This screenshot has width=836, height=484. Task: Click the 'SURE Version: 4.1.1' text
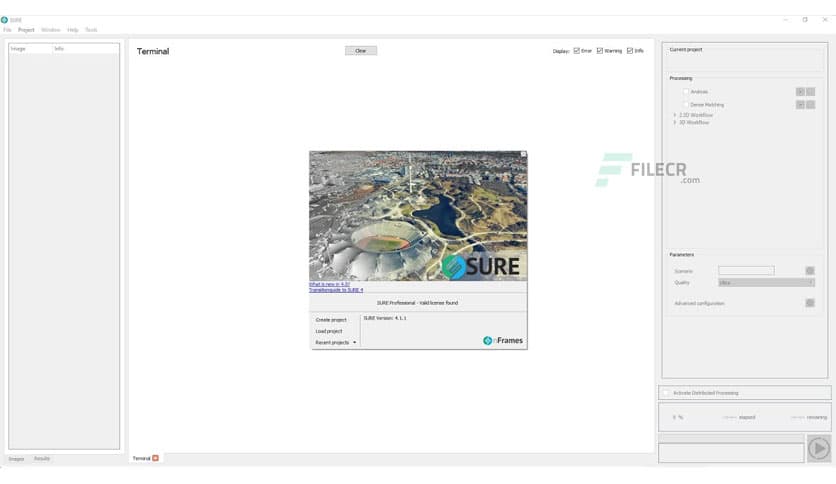tap(385, 318)
